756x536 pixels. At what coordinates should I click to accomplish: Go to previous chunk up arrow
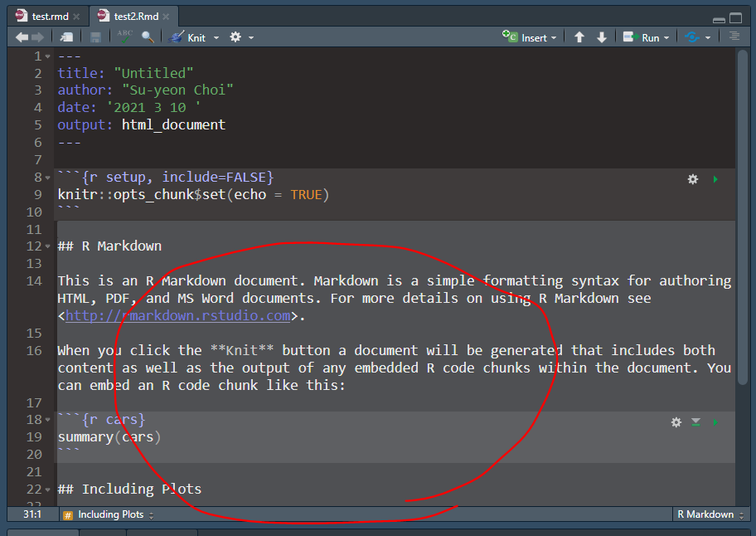579,37
